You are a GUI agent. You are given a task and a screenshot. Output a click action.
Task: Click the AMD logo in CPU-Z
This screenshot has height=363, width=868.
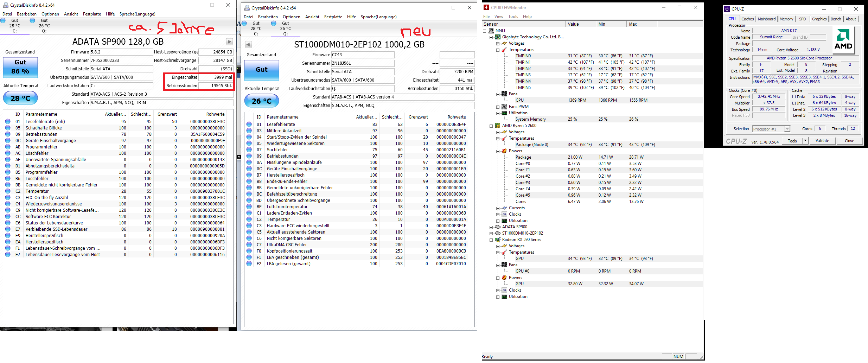tap(843, 40)
